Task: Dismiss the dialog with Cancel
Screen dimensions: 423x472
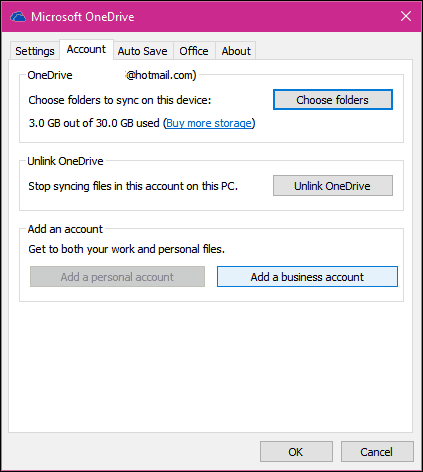Action: tap(377, 452)
